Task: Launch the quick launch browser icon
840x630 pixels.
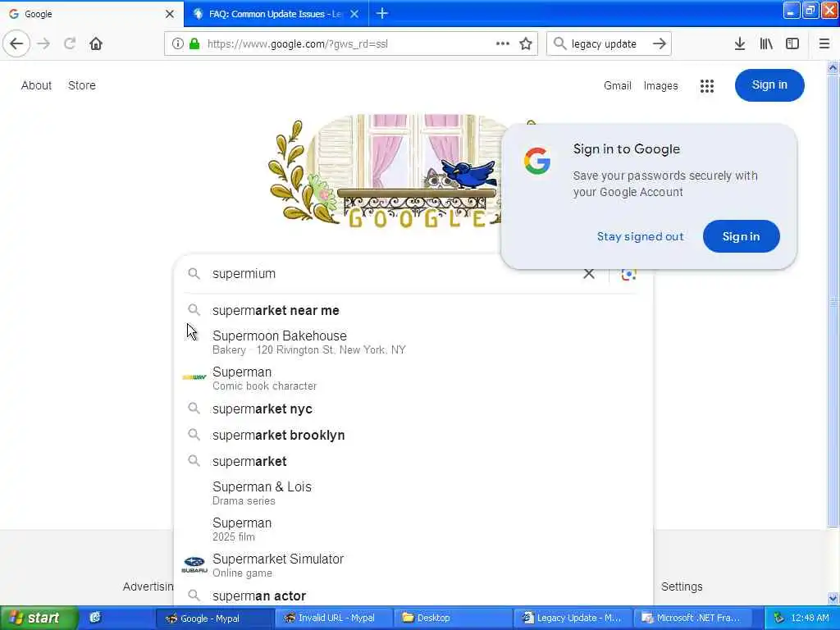Action: click(95, 618)
